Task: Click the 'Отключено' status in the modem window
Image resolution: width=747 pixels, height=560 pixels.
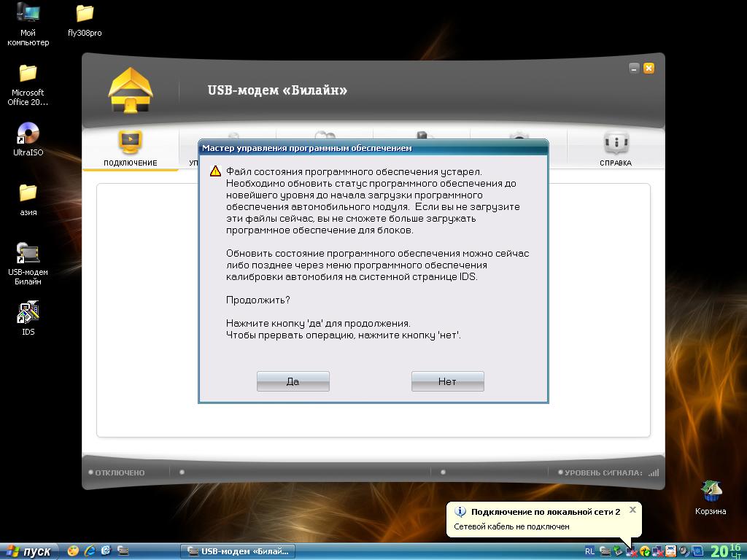Action: coord(117,472)
